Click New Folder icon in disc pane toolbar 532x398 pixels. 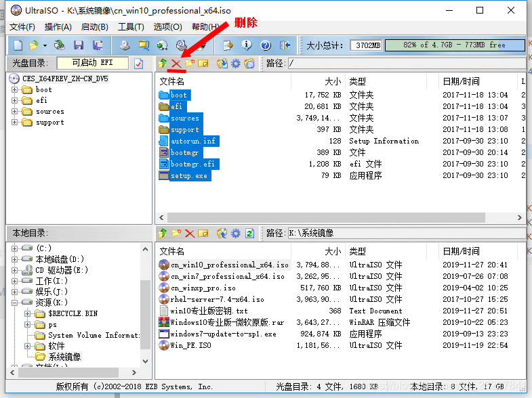coord(190,64)
